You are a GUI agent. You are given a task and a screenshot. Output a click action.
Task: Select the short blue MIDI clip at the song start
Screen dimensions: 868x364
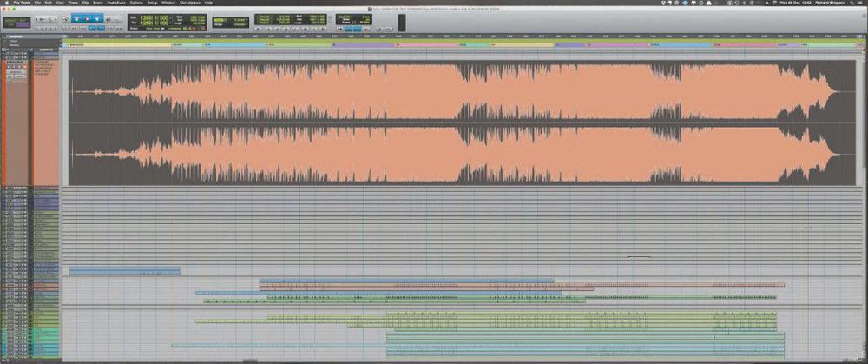click(x=125, y=271)
